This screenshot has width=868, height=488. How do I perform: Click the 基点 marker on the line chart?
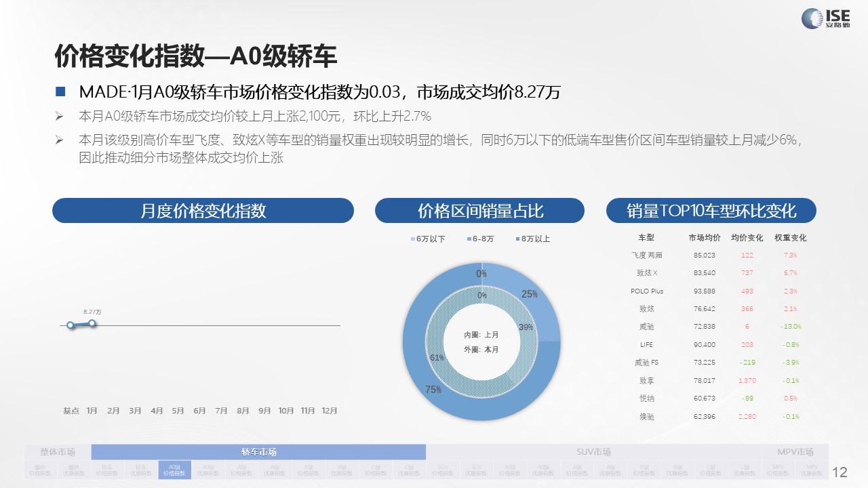[71, 325]
